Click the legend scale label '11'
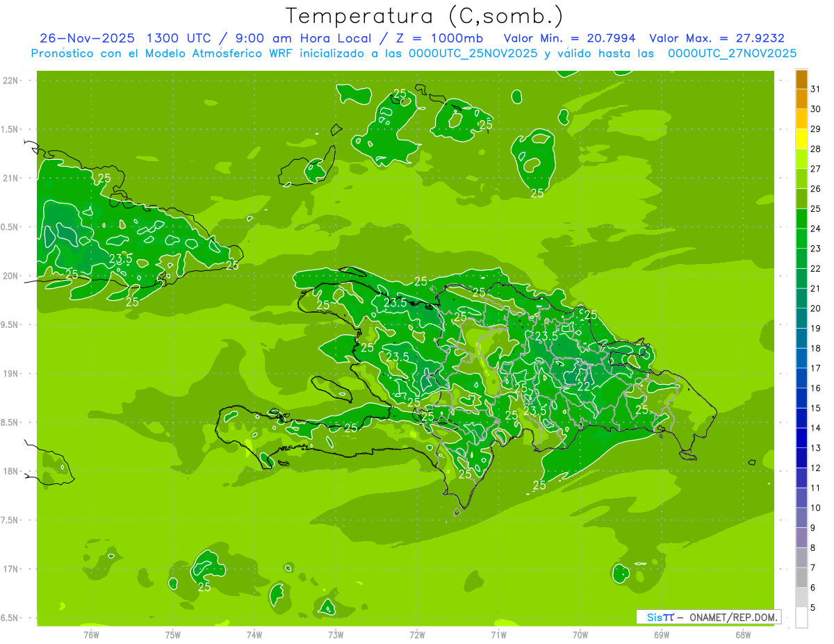Viewport: 834px width, 644px height. 816,488
